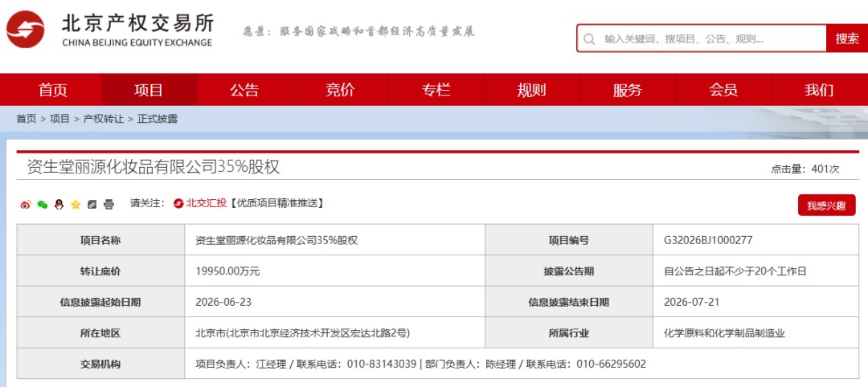Open the 服务 navigation tab
Image resolution: width=868 pixels, height=387 pixels.
point(627,90)
